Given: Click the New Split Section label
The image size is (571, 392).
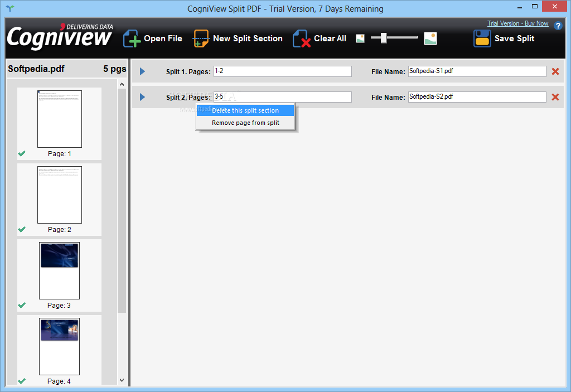Looking at the screenshot, I should tap(248, 38).
